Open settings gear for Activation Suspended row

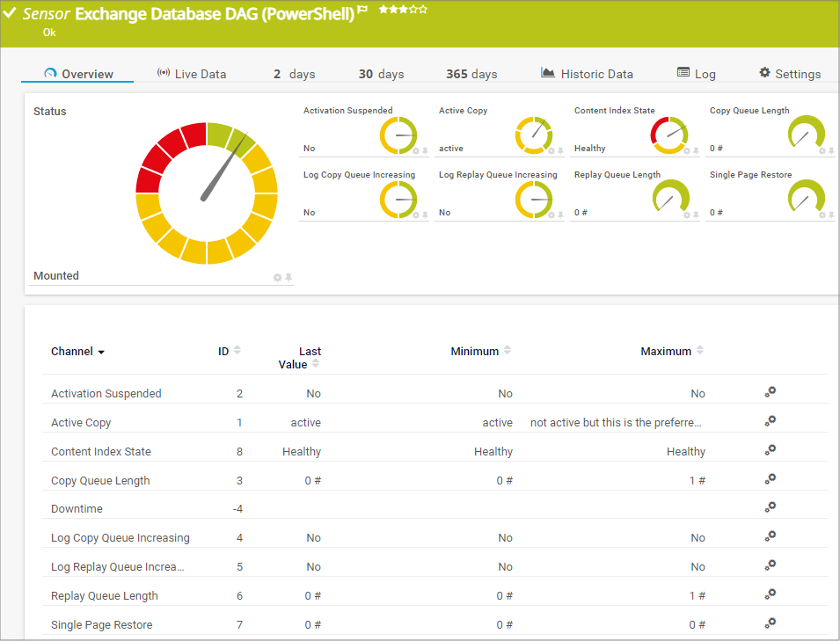770,393
